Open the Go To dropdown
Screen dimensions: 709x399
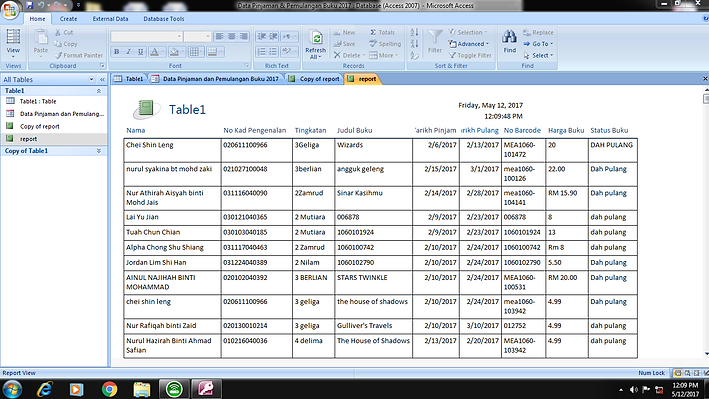pyautogui.click(x=538, y=44)
